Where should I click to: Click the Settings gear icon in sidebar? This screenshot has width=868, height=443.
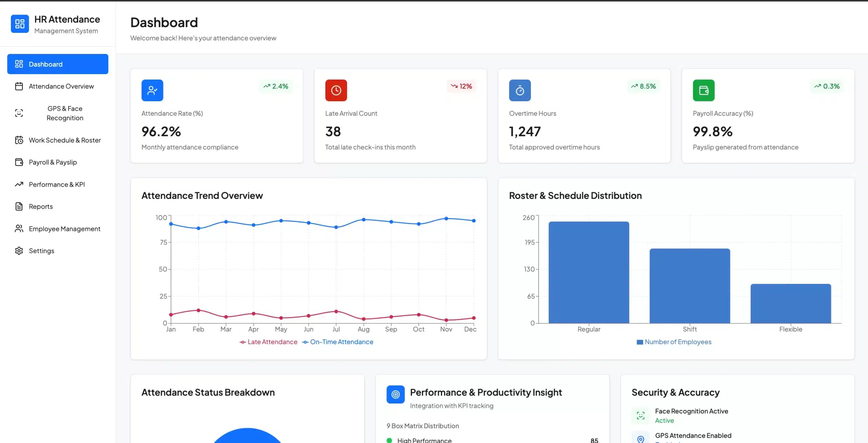pos(19,251)
